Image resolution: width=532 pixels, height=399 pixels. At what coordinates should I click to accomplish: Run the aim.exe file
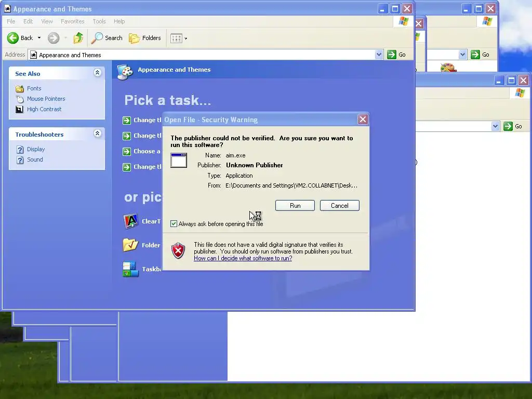click(x=295, y=206)
